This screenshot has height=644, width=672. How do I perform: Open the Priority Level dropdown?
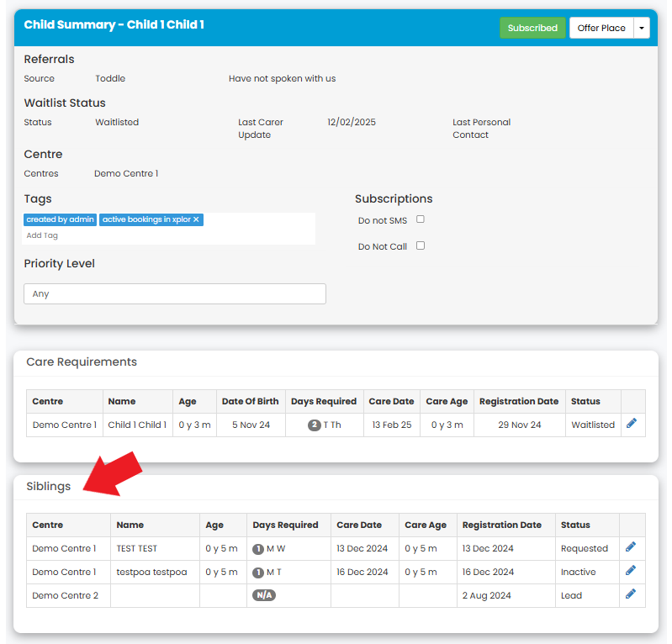click(174, 293)
